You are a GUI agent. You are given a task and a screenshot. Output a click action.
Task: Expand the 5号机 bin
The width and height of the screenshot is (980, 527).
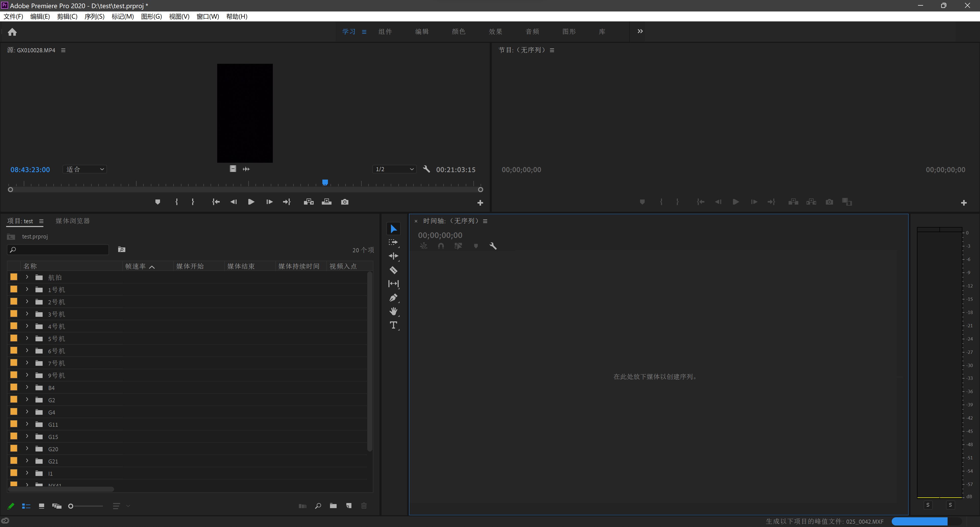click(27, 338)
